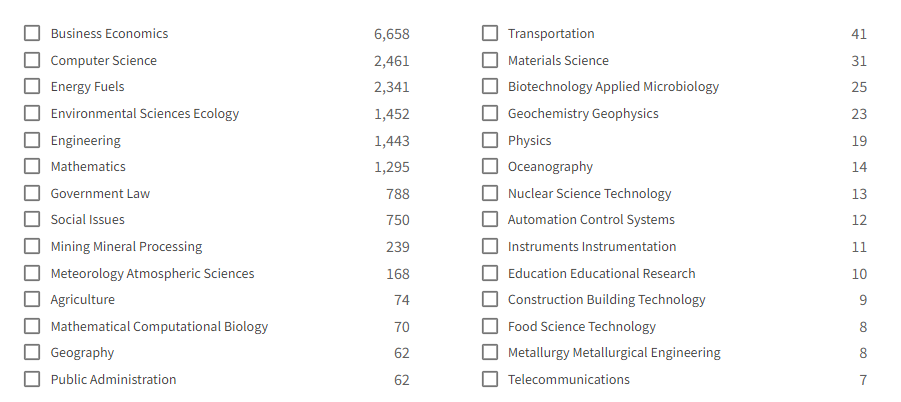Tick the Public Administration checkbox

[x=32, y=379]
